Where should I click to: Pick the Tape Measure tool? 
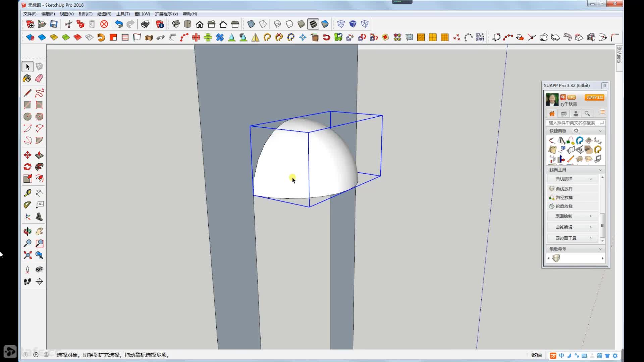pyautogui.click(x=28, y=193)
